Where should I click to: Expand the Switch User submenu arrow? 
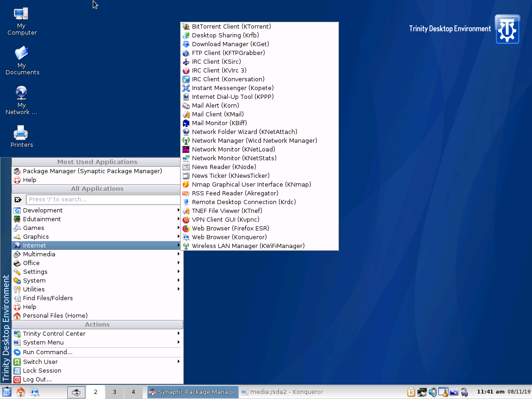178,362
